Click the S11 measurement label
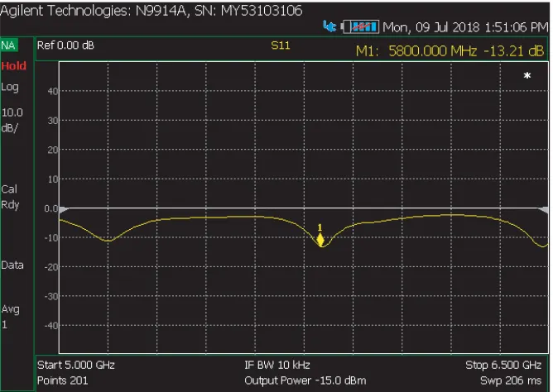The height and width of the screenshot is (392, 553). click(281, 45)
